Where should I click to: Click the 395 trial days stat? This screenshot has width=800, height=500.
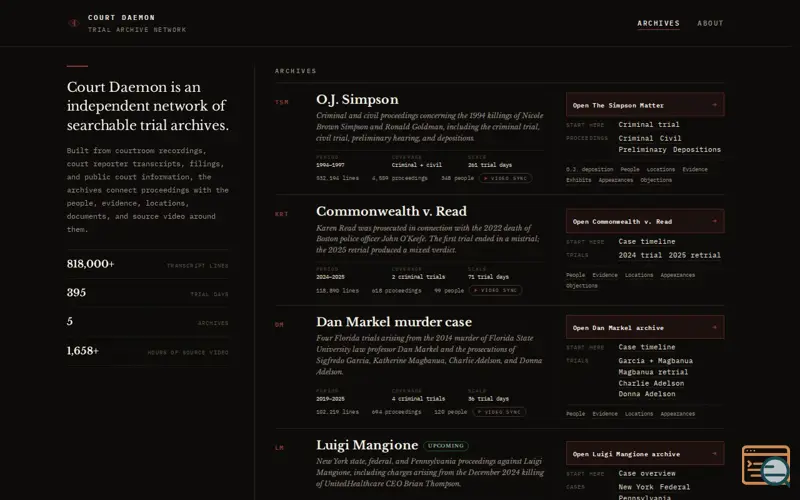point(147,293)
